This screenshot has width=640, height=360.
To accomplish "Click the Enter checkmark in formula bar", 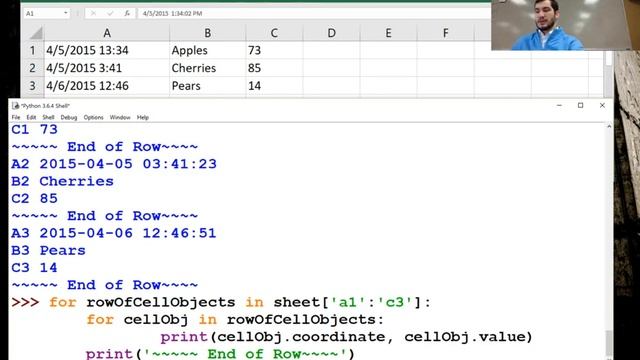I will (x=110, y=13).
